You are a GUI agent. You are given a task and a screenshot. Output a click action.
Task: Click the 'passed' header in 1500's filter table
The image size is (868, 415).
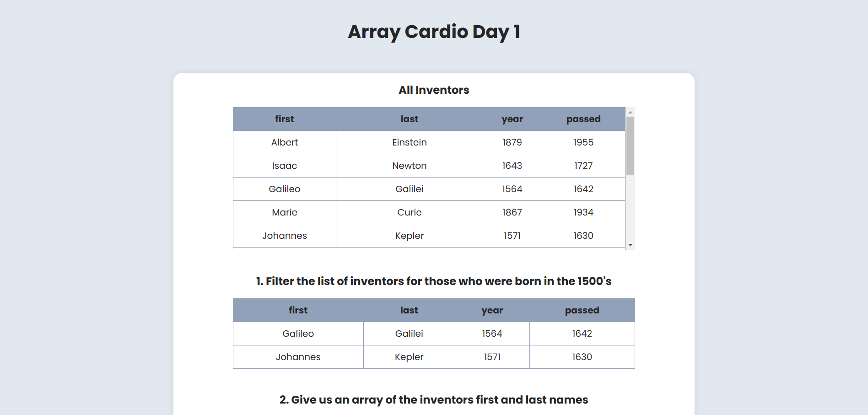coord(582,310)
